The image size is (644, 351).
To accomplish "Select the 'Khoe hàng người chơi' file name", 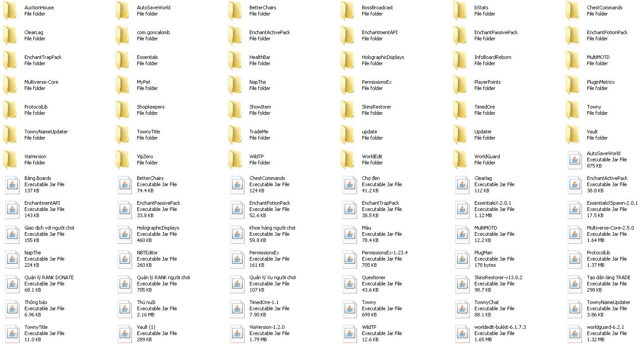I will pos(272,228).
